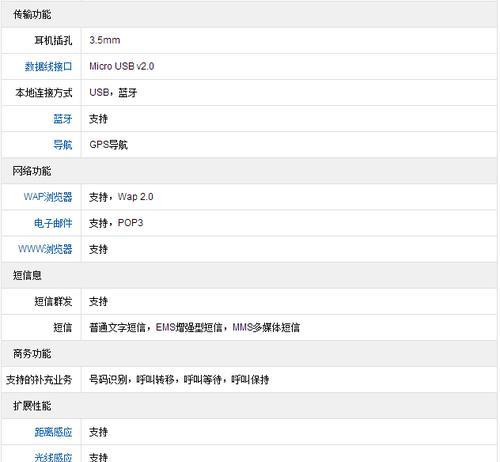Click the 号码识别 supplementary services value
This screenshot has height=462, width=500.
(108, 380)
